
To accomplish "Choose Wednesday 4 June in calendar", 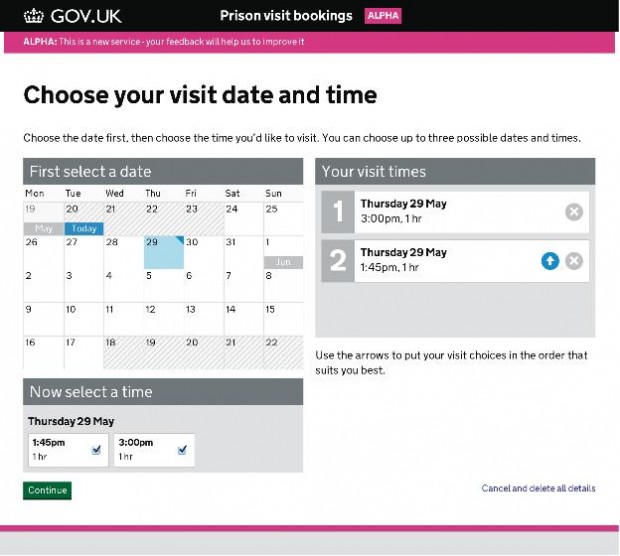I will [x=124, y=286].
